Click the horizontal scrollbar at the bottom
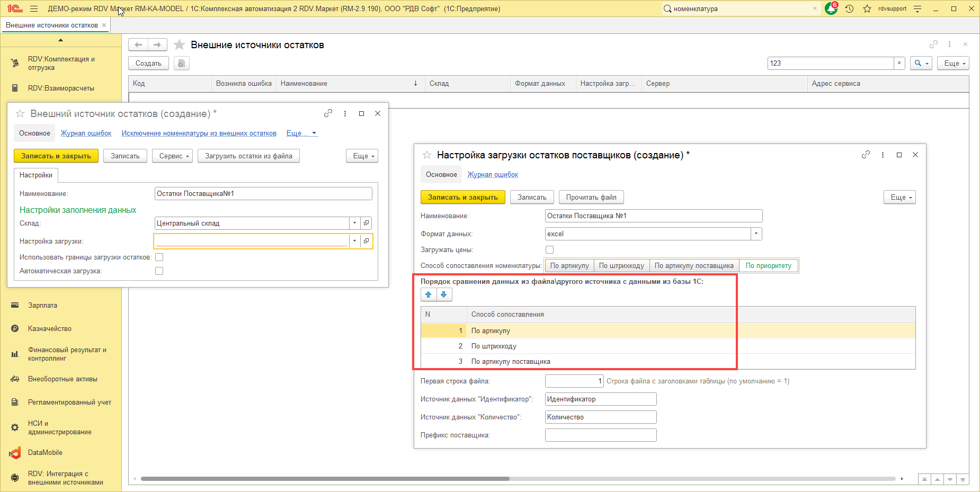The image size is (980, 492). 325,479
